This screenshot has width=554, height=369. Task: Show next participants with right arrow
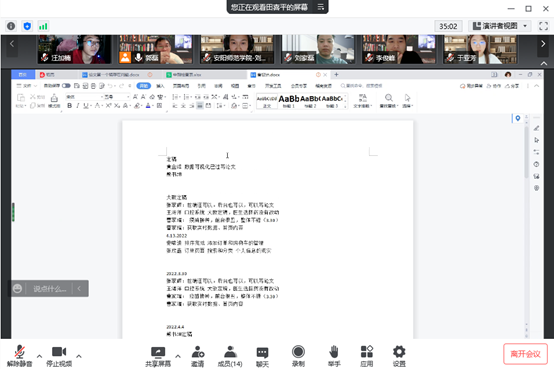pos(543,44)
